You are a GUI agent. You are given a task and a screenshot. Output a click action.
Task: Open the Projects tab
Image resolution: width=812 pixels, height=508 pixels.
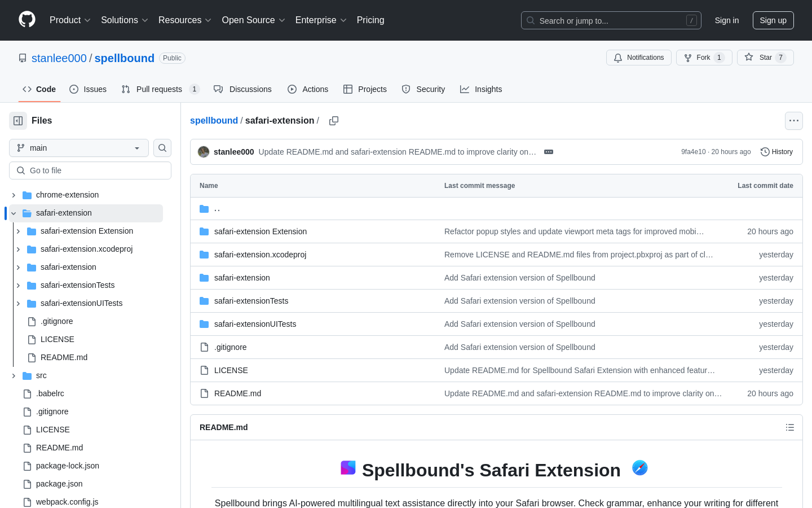tap(365, 89)
